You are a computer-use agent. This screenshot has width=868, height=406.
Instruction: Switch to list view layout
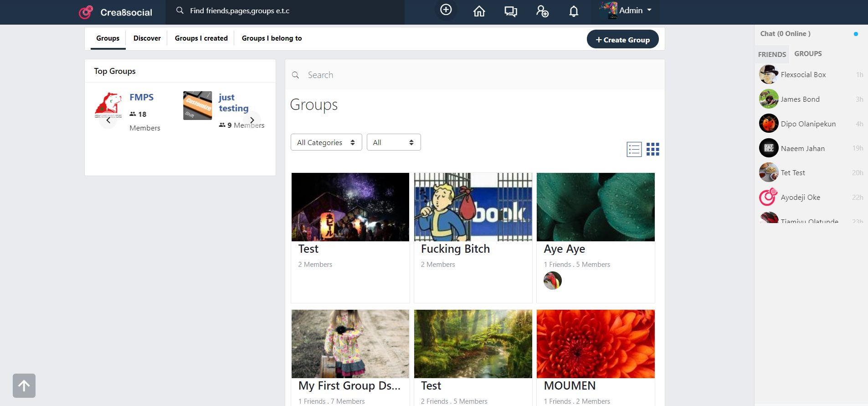634,149
